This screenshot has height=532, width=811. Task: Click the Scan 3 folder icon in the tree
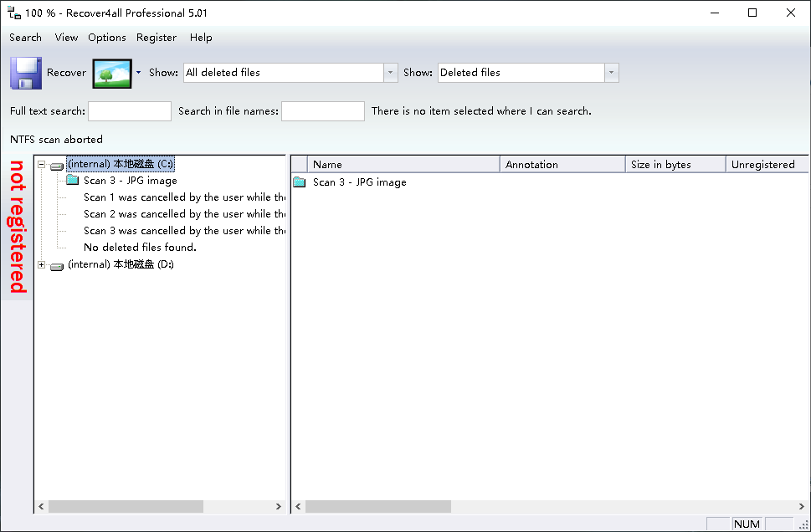[73, 180]
